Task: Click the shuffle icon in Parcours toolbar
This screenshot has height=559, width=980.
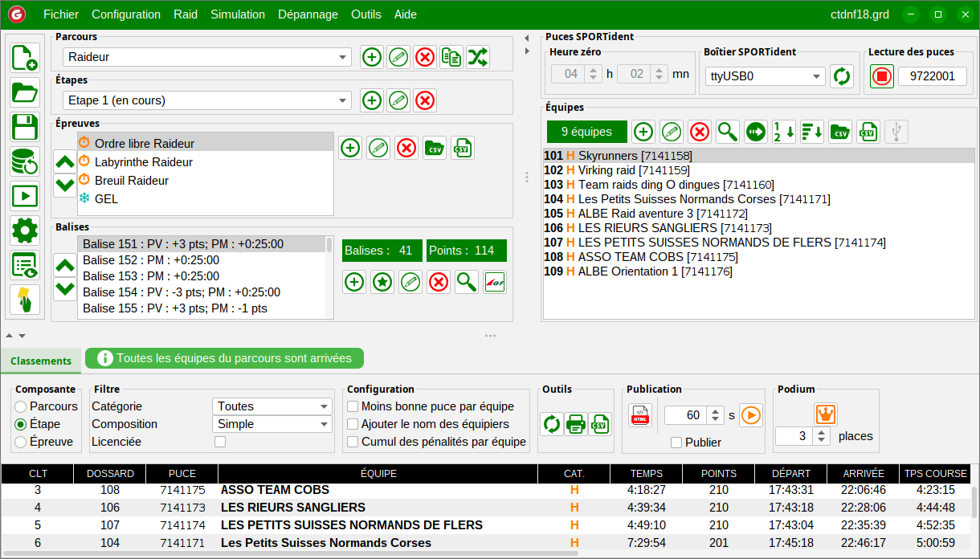Action: (477, 57)
